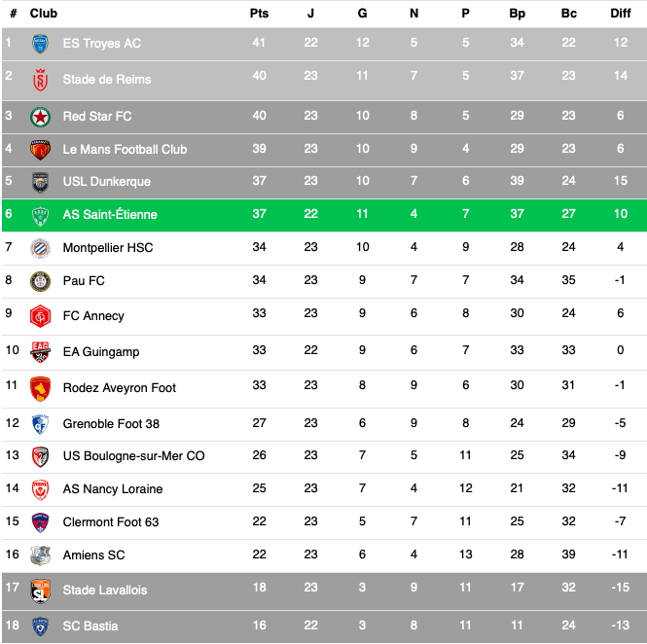This screenshot has height=644, width=647.
Task: Click the USL Dunkerque club badge
Action: (x=40, y=182)
